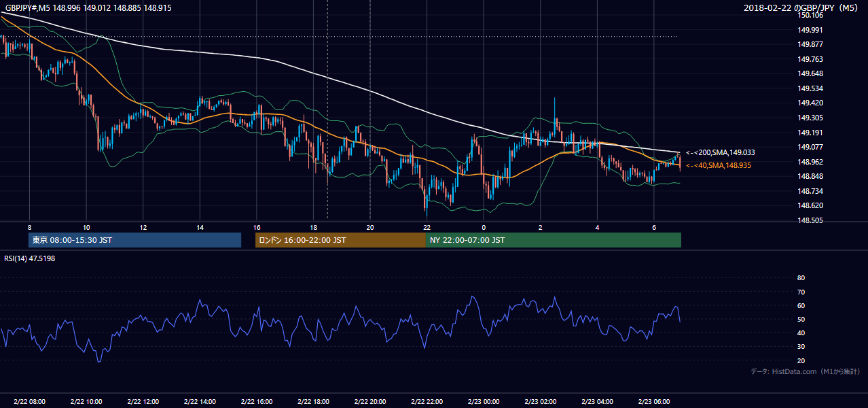Click RSI axis level 20
The image size is (868, 408).
pos(801,360)
